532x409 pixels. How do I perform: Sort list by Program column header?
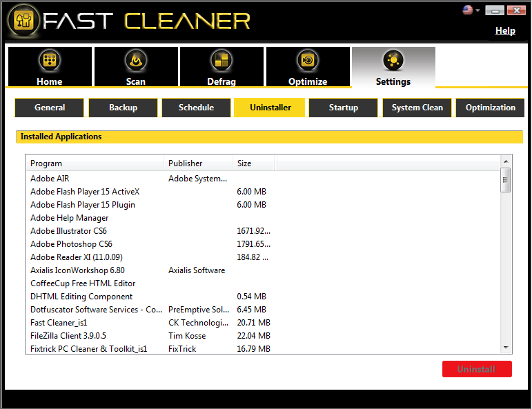click(x=95, y=163)
